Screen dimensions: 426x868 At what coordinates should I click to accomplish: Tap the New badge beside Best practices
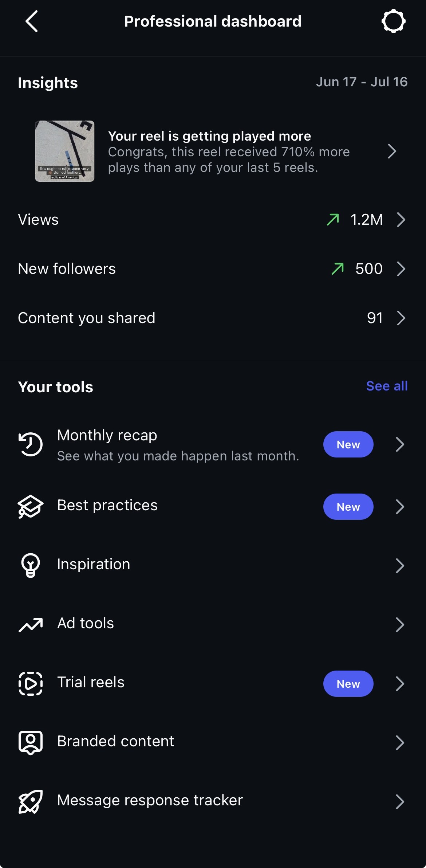coord(348,507)
